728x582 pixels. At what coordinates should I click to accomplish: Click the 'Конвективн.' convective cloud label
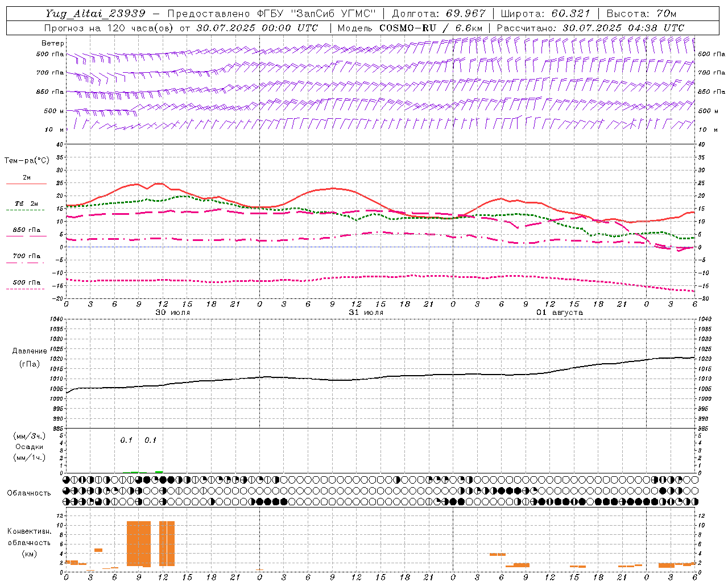tap(29, 531)
